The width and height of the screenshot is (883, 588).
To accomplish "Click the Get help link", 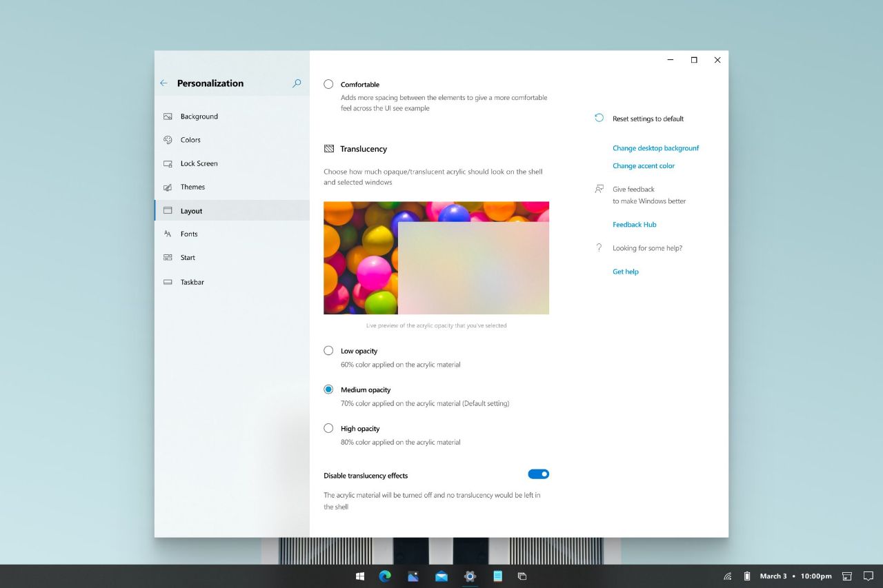I will tap(625, 272).
